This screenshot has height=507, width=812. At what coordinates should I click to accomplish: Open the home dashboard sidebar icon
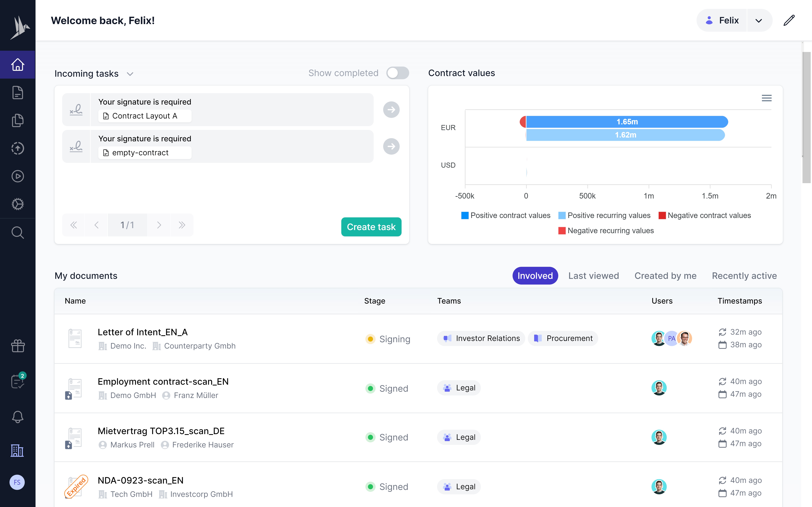pyautogui.click(x=17, y=65)
